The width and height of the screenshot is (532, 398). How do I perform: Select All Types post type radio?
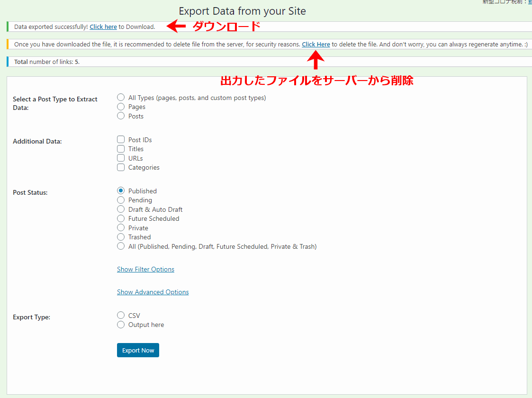121,98
